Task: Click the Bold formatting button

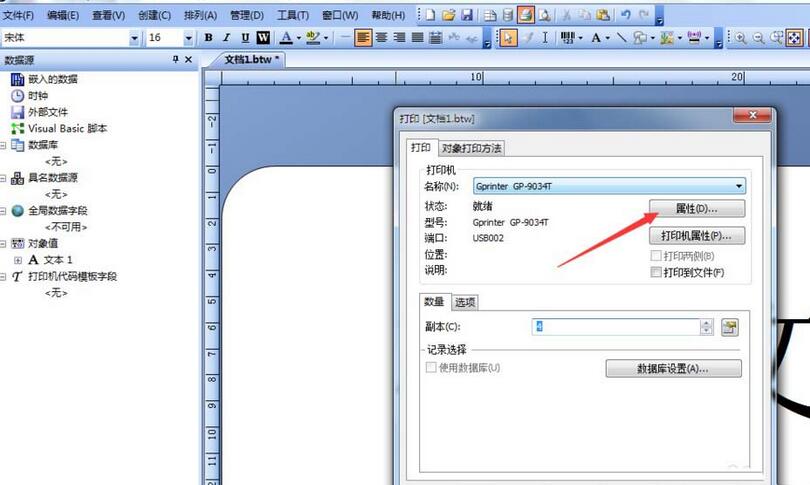Action: [x=208, y=38]
